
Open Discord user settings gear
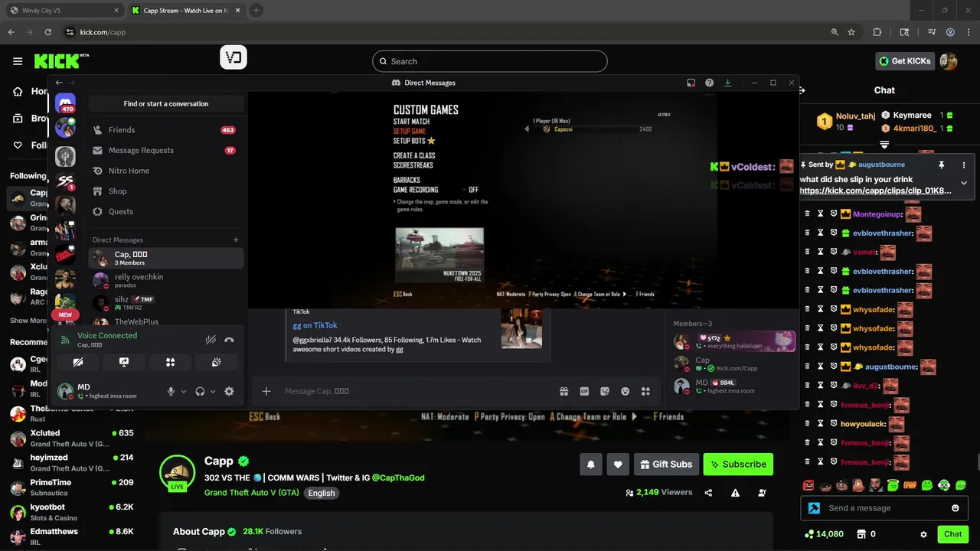[229, 391]
